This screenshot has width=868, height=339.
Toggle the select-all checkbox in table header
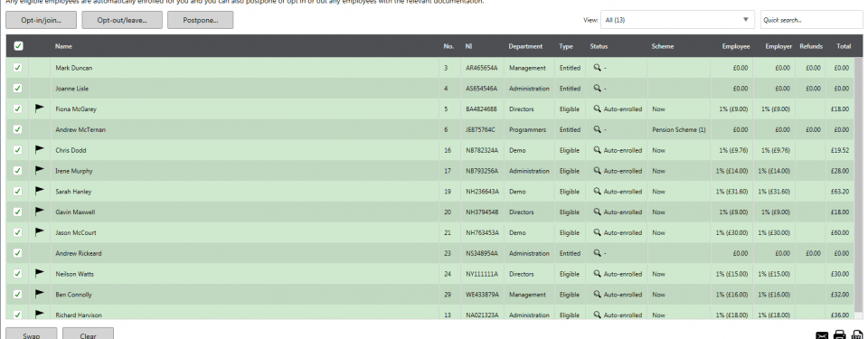pos(18,46)
